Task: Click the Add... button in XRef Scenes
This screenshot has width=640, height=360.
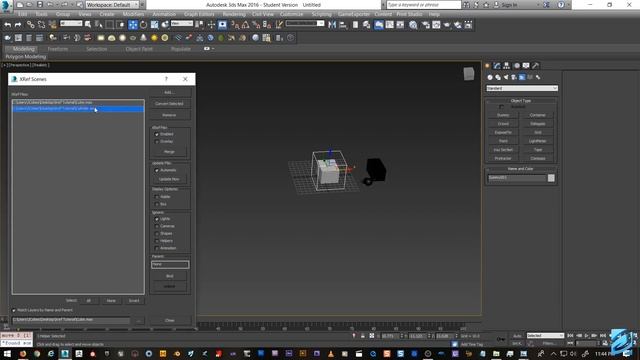Action: click(x=169, y=93)
